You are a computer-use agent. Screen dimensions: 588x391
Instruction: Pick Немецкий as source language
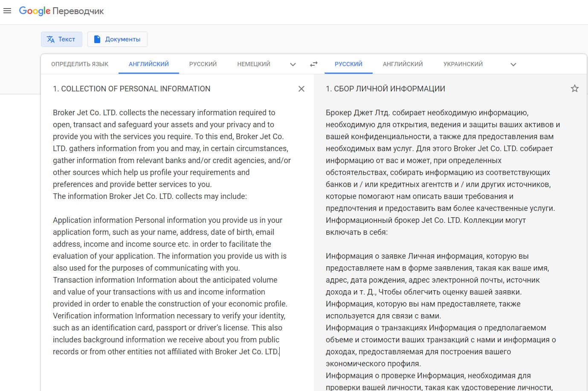[x=254, y=64]
